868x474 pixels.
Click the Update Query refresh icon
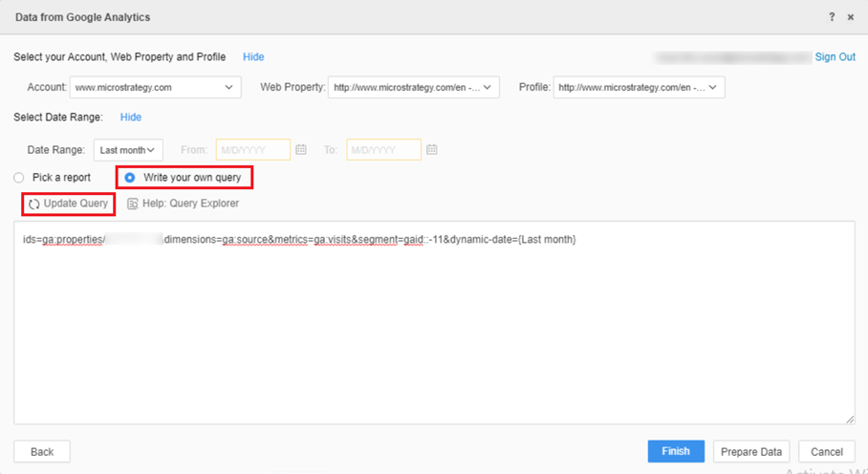(34, 205)
